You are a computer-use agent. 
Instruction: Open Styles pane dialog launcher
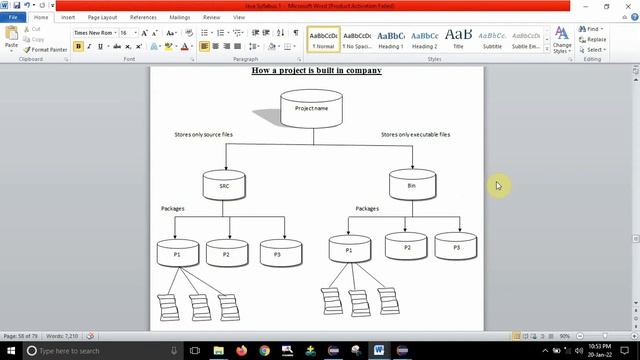(570, 60)
